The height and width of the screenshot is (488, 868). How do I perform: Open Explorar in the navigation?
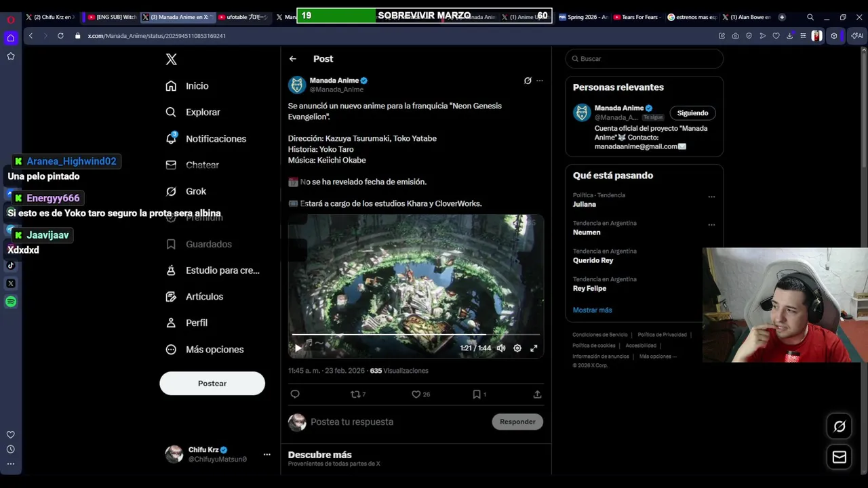(x=193, y=113)
